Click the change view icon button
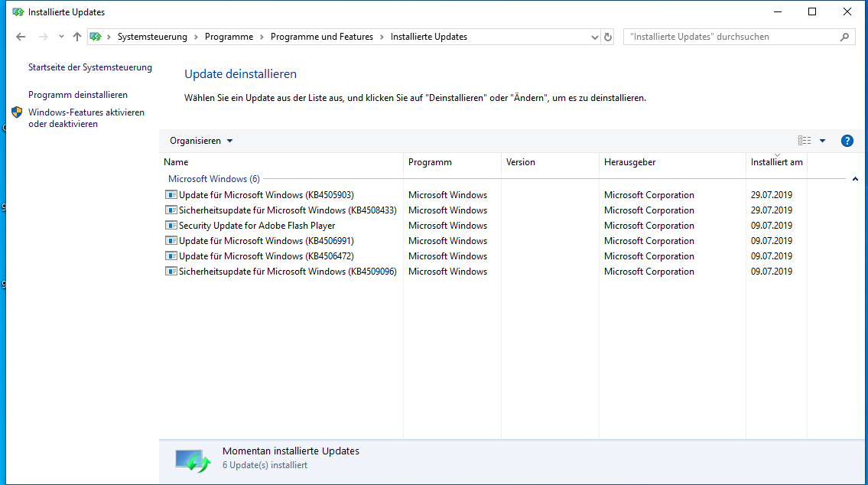This screenshot has width=868, height=485. (805, 141)
